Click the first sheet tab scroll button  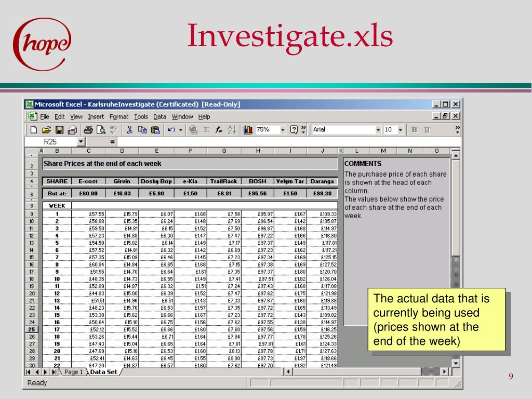(x=28, y=372)
